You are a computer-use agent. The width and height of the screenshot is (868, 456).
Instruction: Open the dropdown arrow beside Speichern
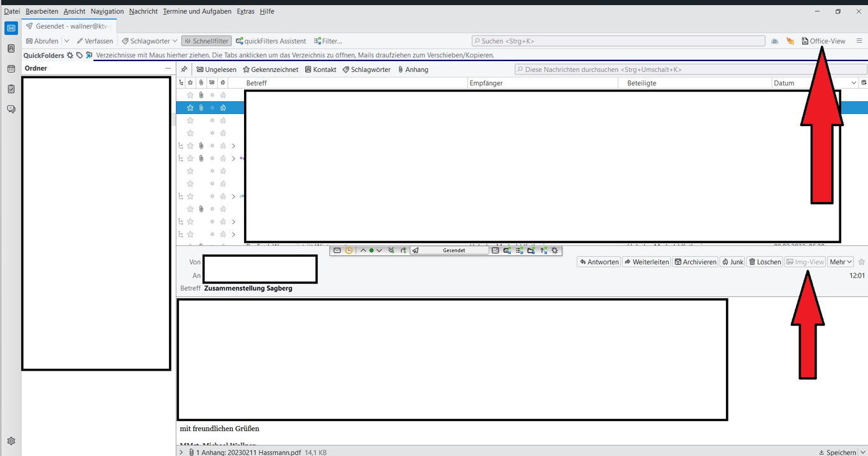(863, 452)
